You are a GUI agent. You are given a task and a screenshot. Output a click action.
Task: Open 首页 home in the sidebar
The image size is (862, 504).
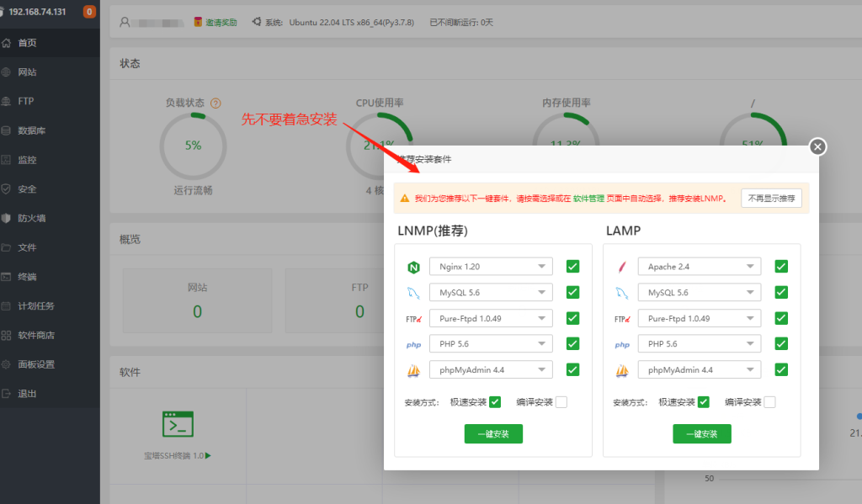50,43
